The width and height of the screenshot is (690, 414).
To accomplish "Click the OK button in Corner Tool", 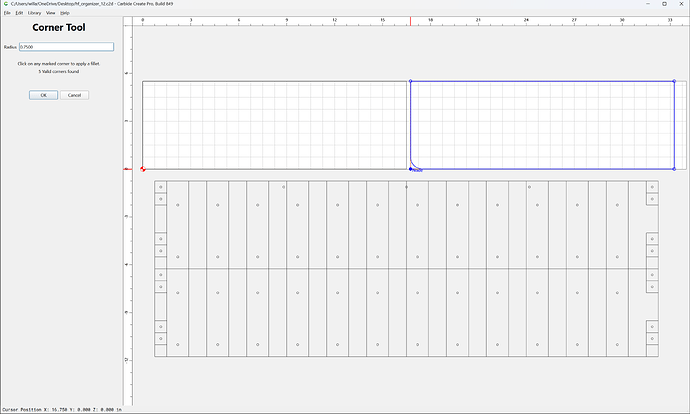I will (43, 95).
